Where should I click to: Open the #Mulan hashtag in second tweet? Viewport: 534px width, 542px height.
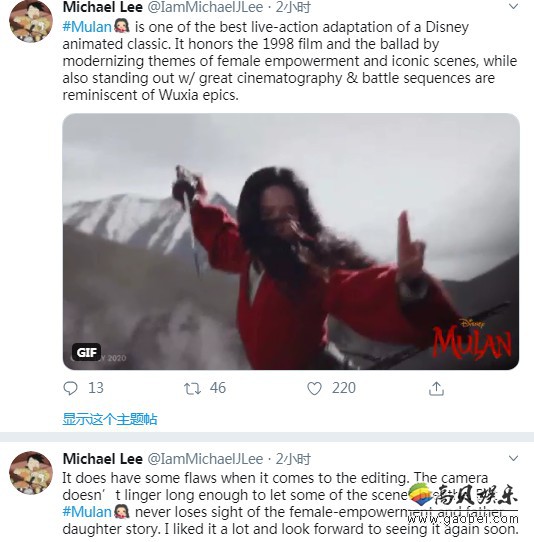(x=87, y=512)
